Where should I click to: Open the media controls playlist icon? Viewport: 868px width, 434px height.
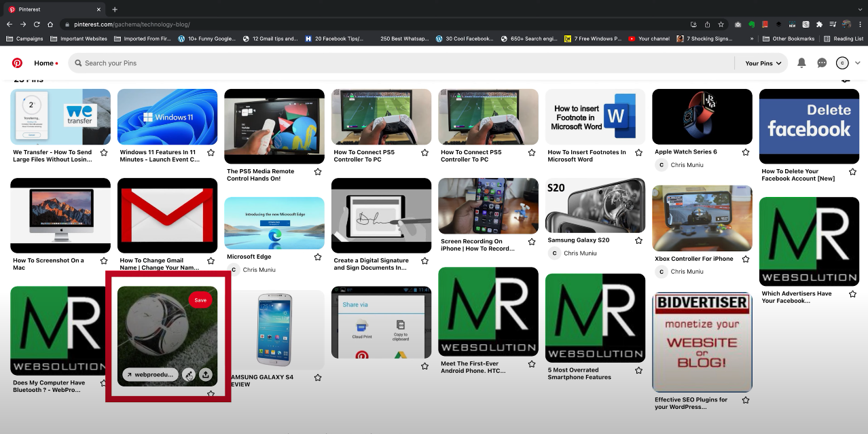[x=833, y=24]
